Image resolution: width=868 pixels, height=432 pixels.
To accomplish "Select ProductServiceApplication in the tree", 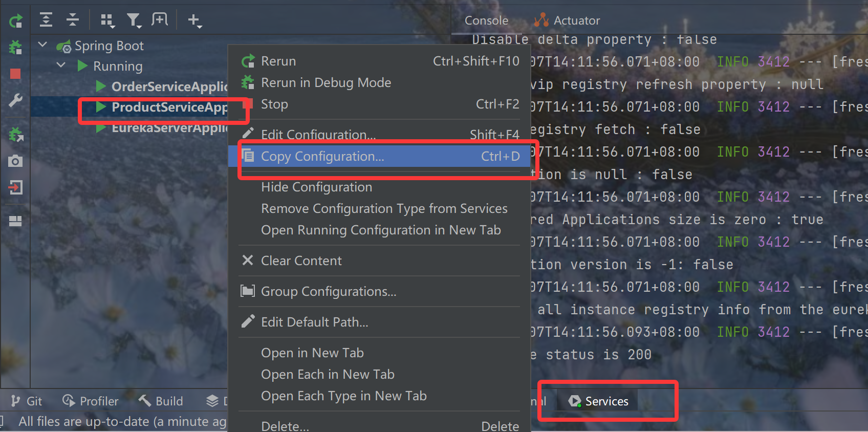I will [x=169, y=107].
